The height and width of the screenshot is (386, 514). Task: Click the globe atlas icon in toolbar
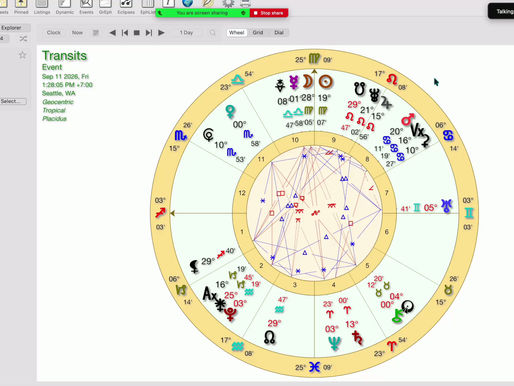point(188,3)
